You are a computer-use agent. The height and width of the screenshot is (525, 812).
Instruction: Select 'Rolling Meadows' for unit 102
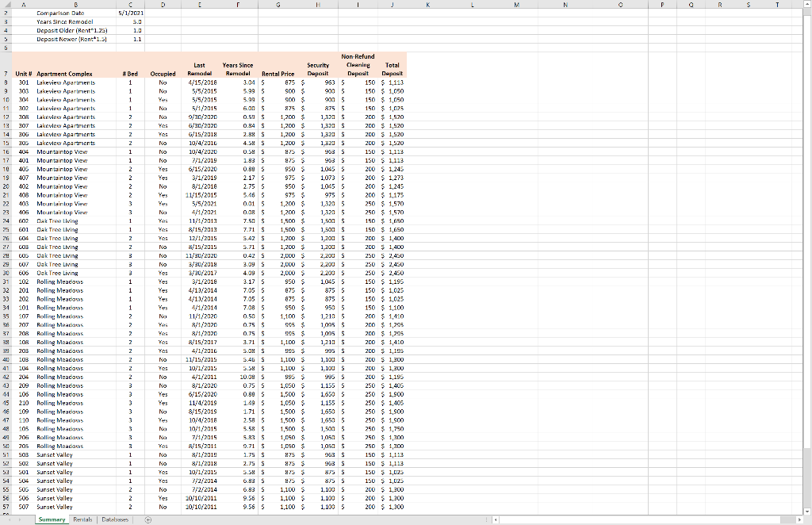75,282
